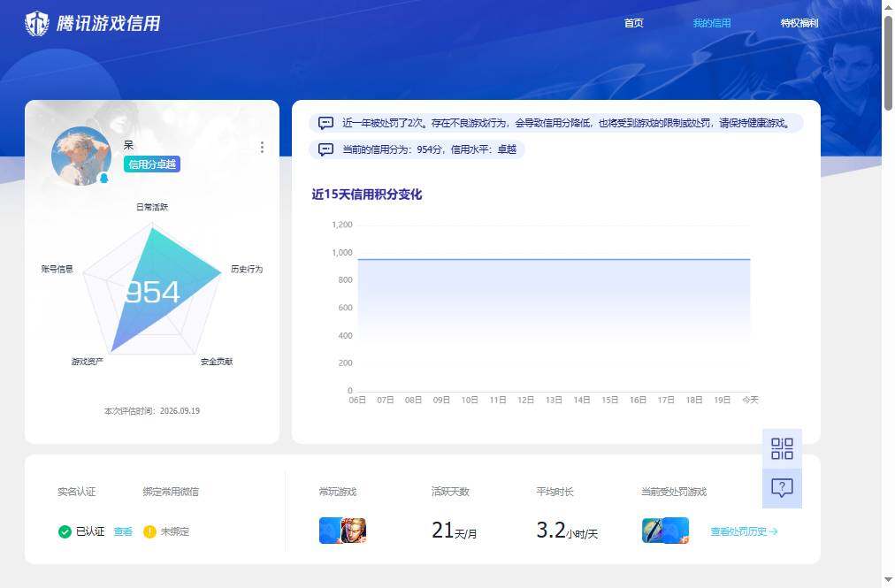Click the username 呆
895x588 pixels.
pyautogui.click(x=128, y=145)
